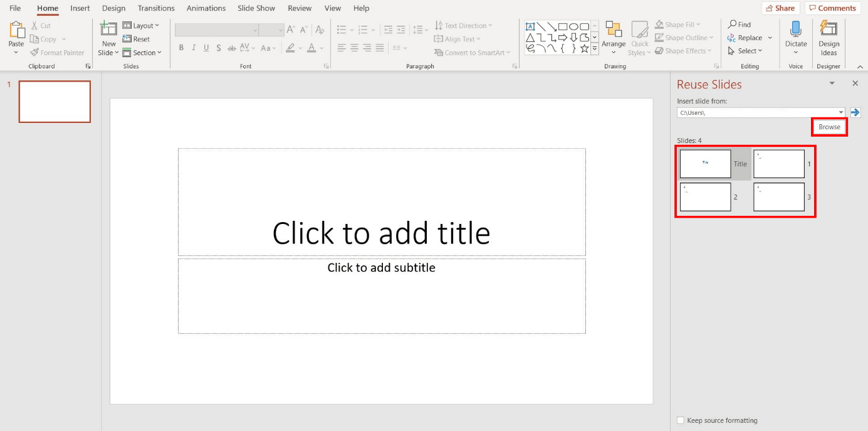Open the New Slide gallery
The width and height of the screenshot is (868, 431).
coord(108,38)
